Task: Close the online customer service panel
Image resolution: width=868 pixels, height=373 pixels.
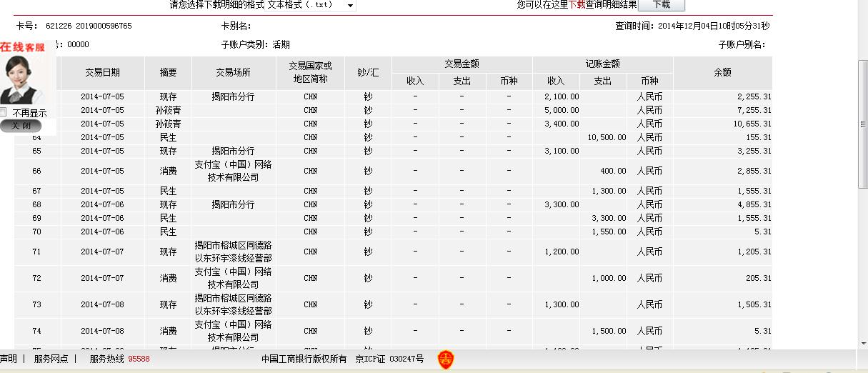Action: click(21, 126)
